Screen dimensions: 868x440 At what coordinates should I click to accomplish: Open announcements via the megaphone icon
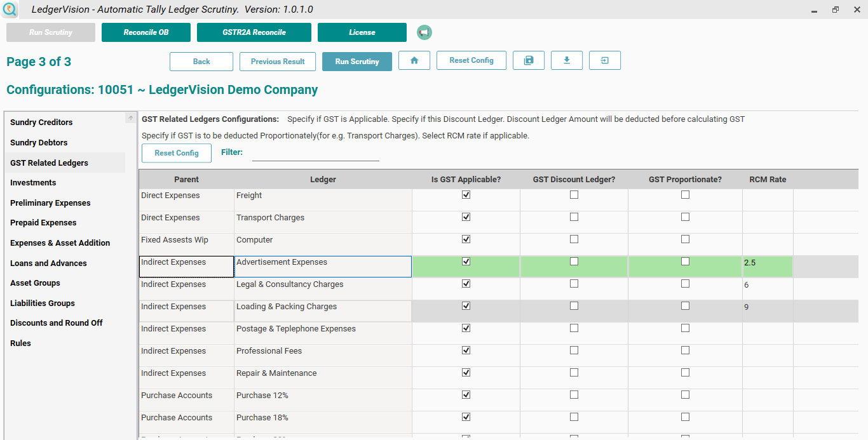pyautogui.click(x=424, y=32)
